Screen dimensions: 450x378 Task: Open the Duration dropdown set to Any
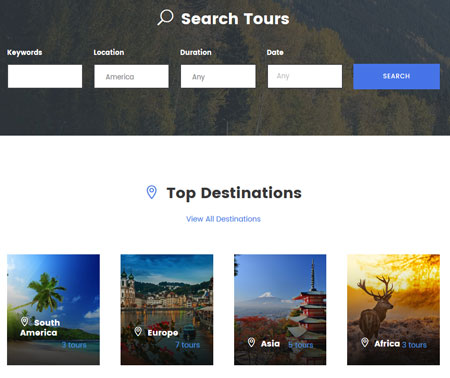tap(218, 76)
